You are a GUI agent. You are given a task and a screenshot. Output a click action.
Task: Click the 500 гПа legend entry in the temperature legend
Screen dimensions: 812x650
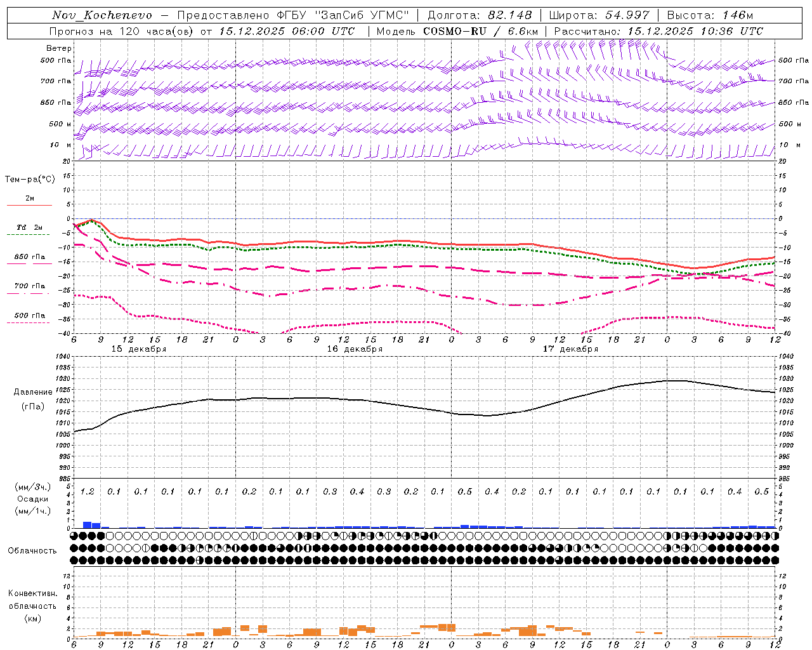click(30, 315)
